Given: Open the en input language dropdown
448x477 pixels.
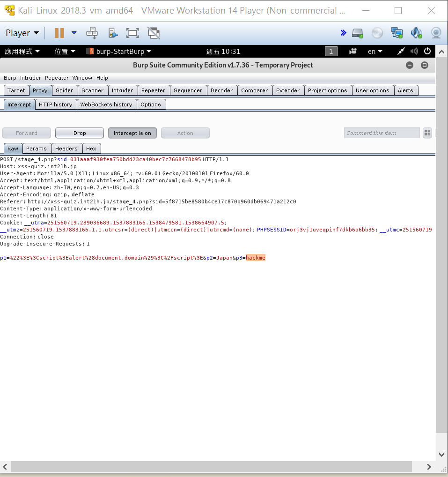Looking at the screenshot, I should point(375,52).
